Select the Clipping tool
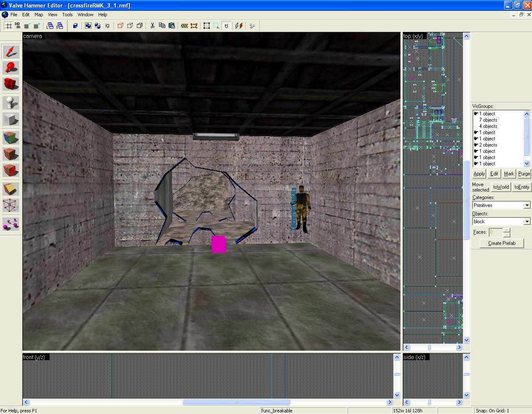Viewport: 532px width, 414px height. coord(11,189)
